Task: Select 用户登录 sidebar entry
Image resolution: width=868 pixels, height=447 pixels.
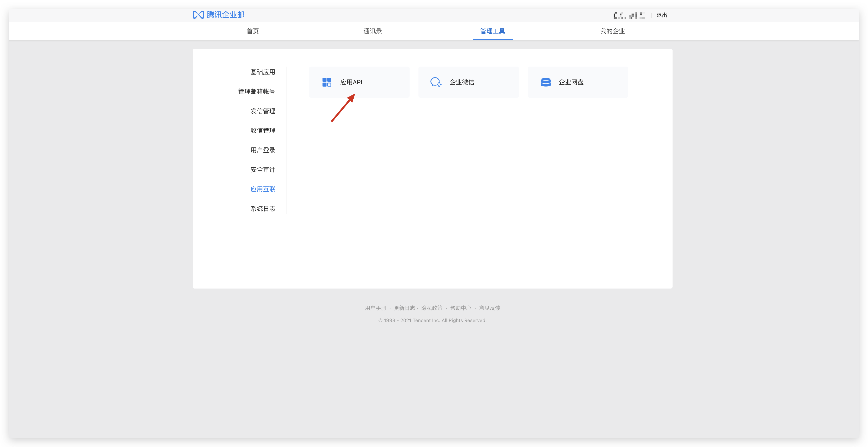Action: [x=263, y=150]
